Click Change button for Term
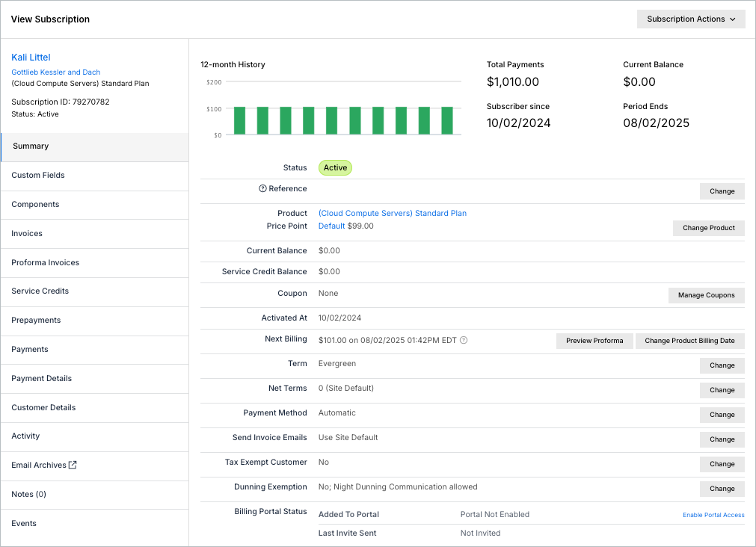Image resolution: width=756 pixels, height=547 pixels. click(x=722, y=365)
